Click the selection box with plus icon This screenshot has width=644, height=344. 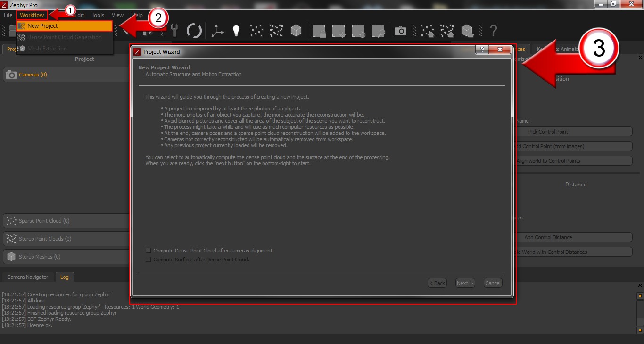[x=339, y=31]
